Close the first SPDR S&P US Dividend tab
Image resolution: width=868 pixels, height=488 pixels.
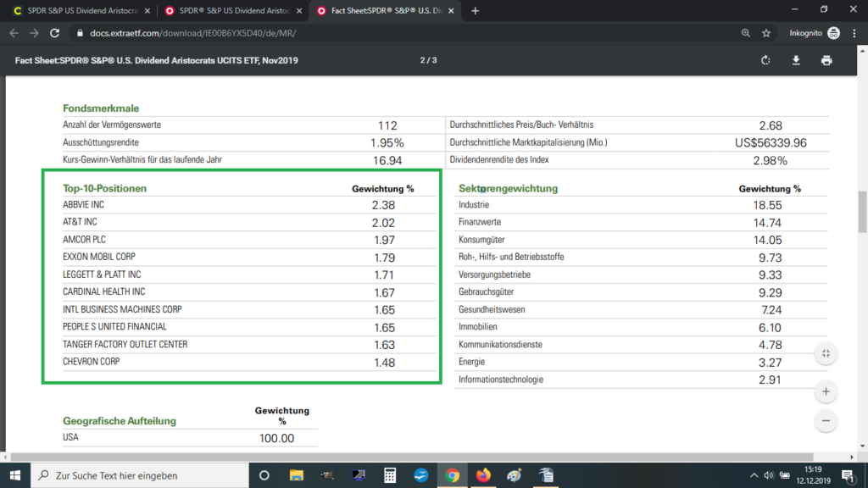coord(147,10)
